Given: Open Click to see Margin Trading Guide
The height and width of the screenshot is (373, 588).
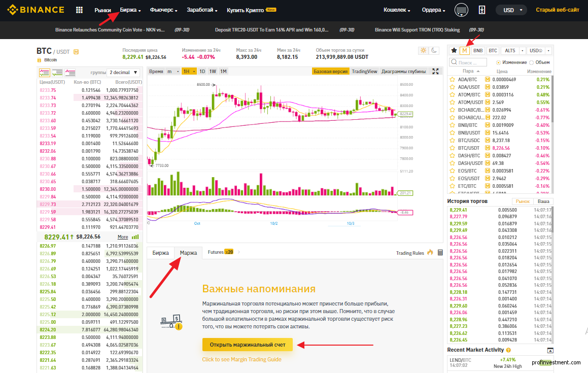Looking at the screenshot, I should coord(241,359).
